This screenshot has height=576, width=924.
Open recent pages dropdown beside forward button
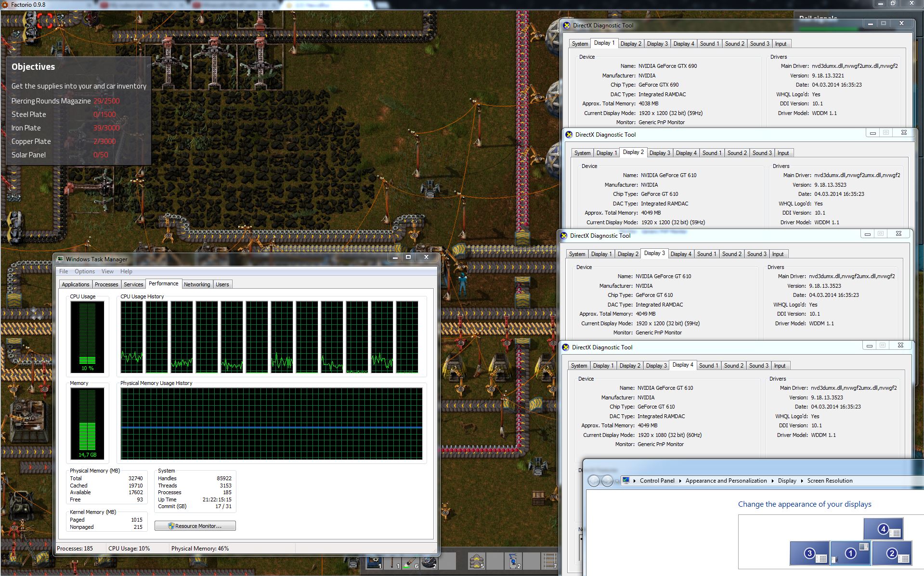click(617, 481)
